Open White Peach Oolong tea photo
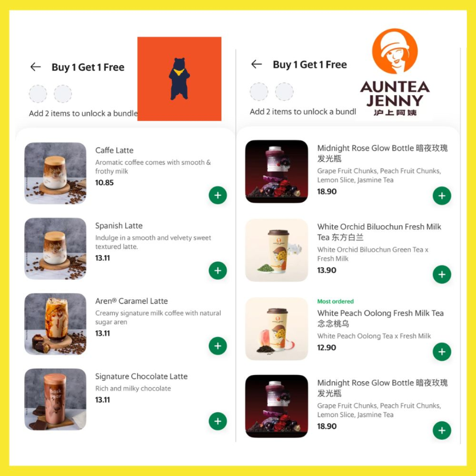 pos(276,329)
